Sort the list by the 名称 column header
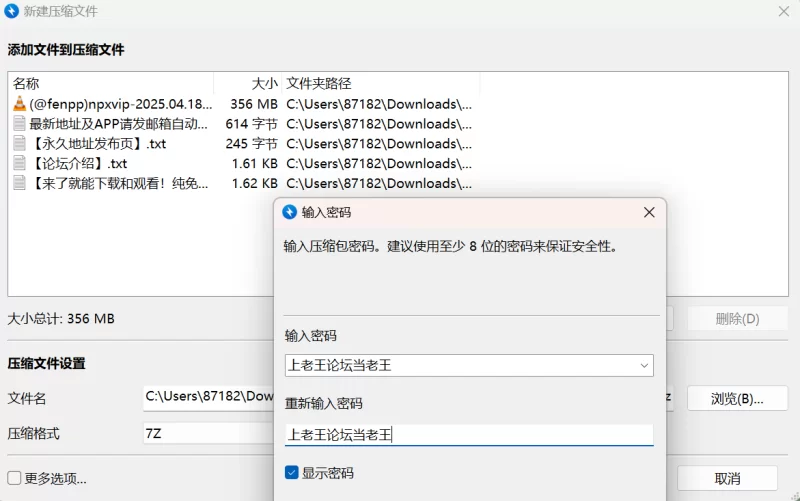This screenshot has height=501, width=800. click(x=111, y=83)
